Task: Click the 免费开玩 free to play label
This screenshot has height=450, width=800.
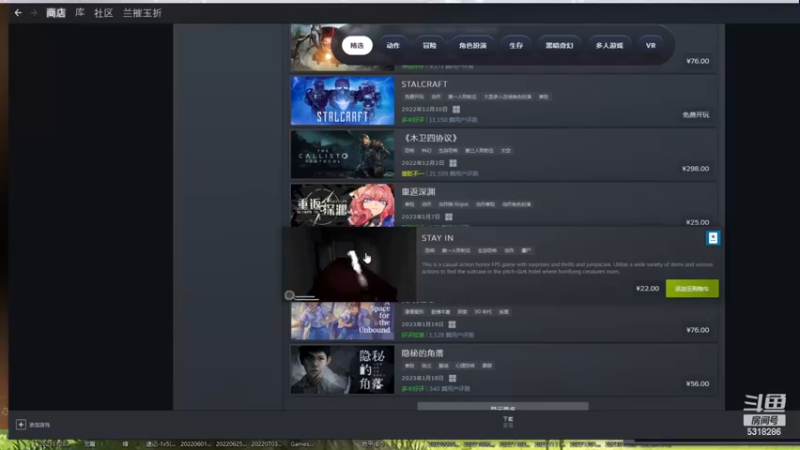Action: coord(695,115)
